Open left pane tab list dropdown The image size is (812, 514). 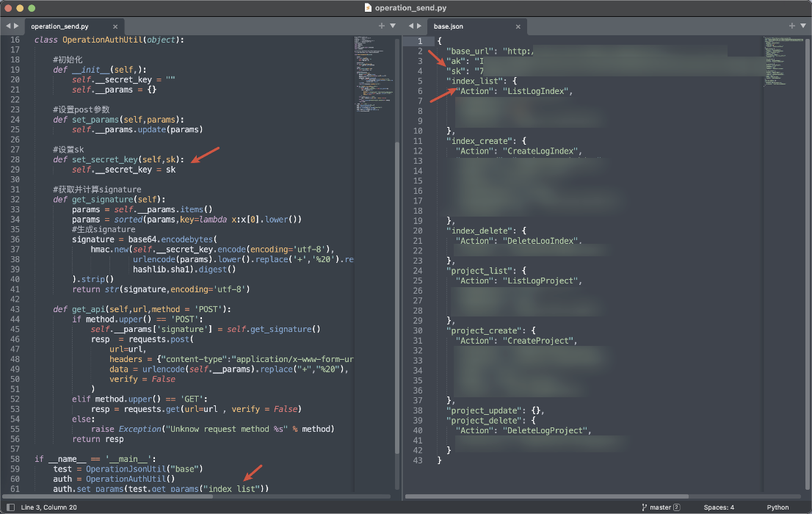[393, 26]
